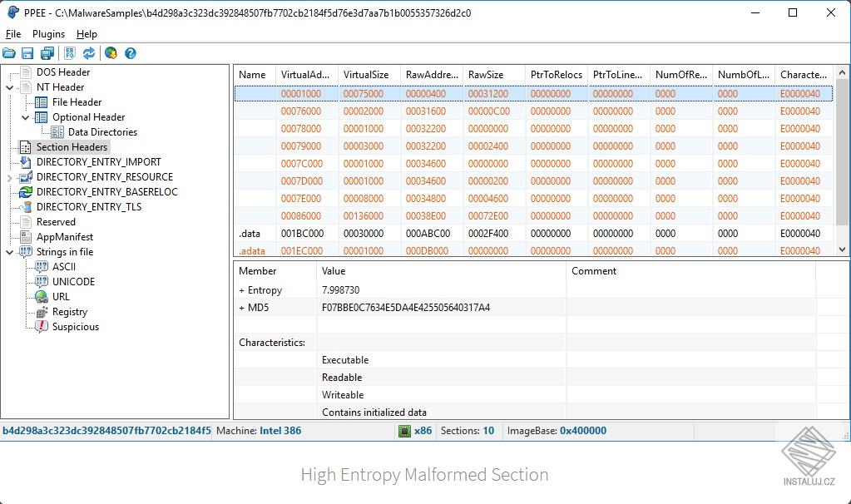This screenshot has width=851, height=504.
Task: Select the .data section row name
Action: coord(250,234)
